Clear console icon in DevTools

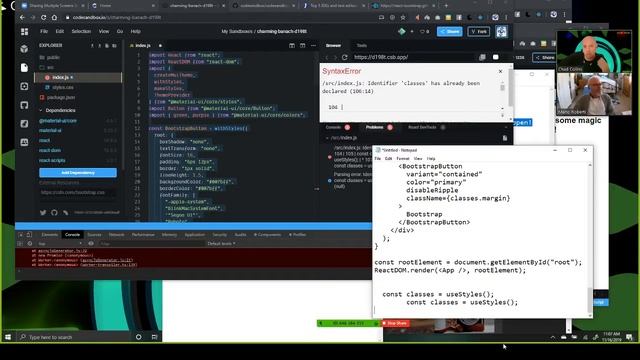[29, 244]
